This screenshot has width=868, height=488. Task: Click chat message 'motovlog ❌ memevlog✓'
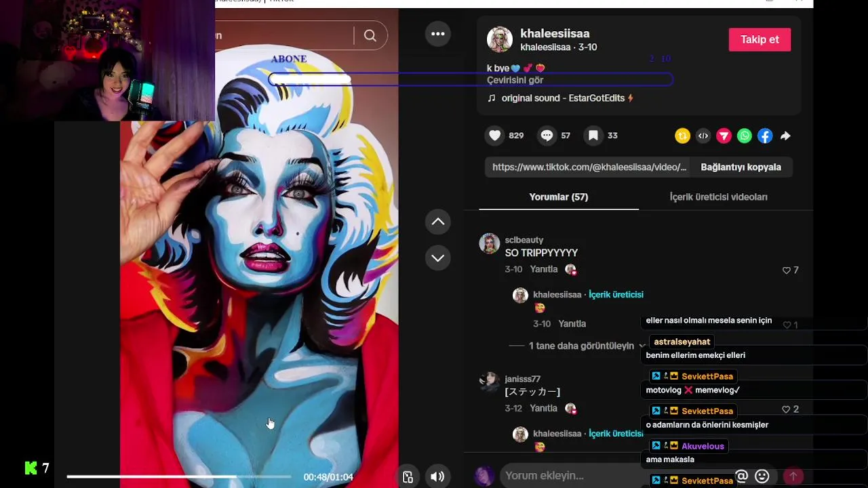coord(692,390)
